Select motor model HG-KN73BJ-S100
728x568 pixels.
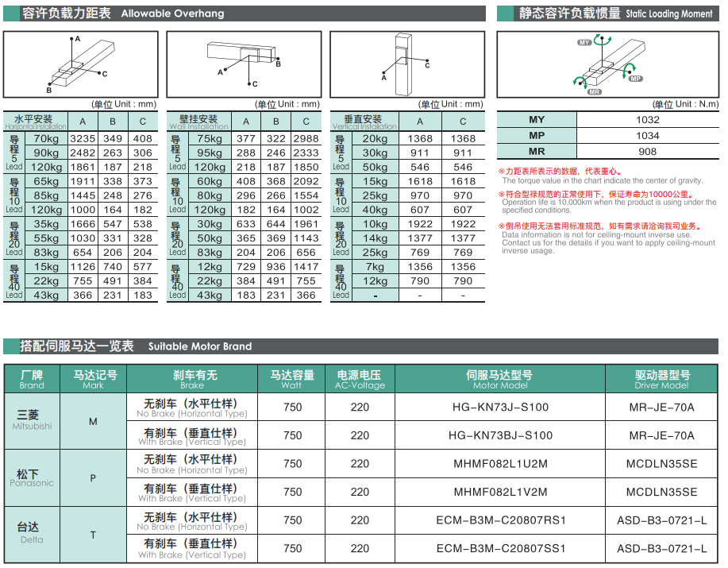[x=499, y=435]
